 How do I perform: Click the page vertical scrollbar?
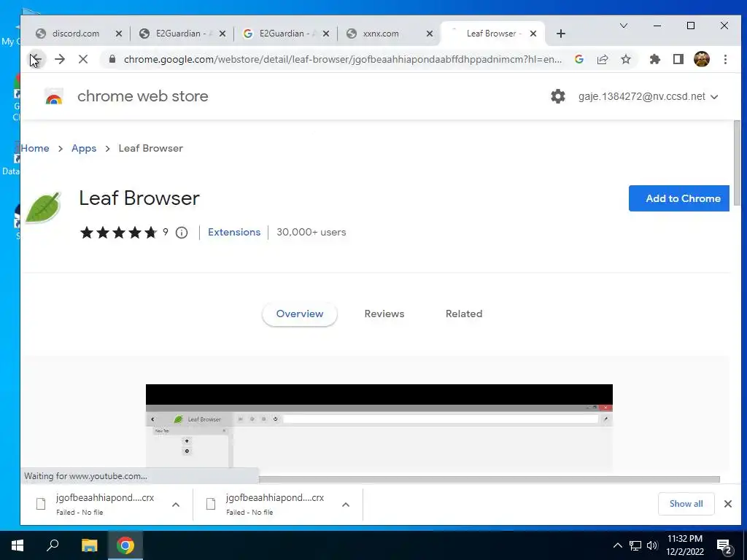(737, 163)
